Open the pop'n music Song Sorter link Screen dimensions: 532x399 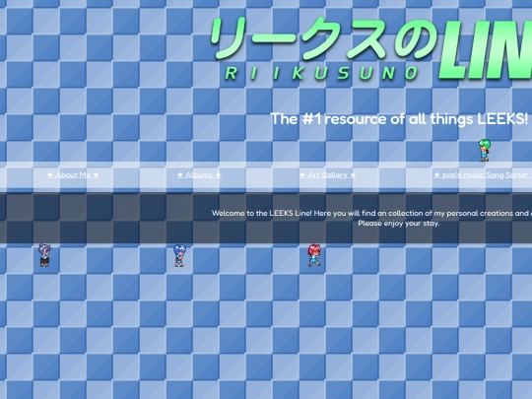pyautogui.click(x=483, y=175)
